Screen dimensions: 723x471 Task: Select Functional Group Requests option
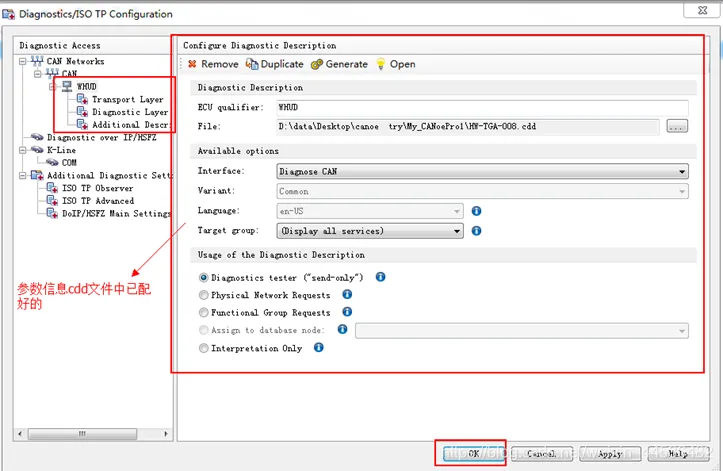click(204, 313)
